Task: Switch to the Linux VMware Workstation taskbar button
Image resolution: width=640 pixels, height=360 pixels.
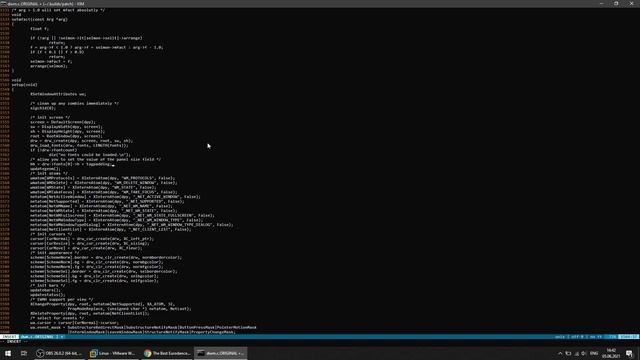Action: tap(113, 353)
